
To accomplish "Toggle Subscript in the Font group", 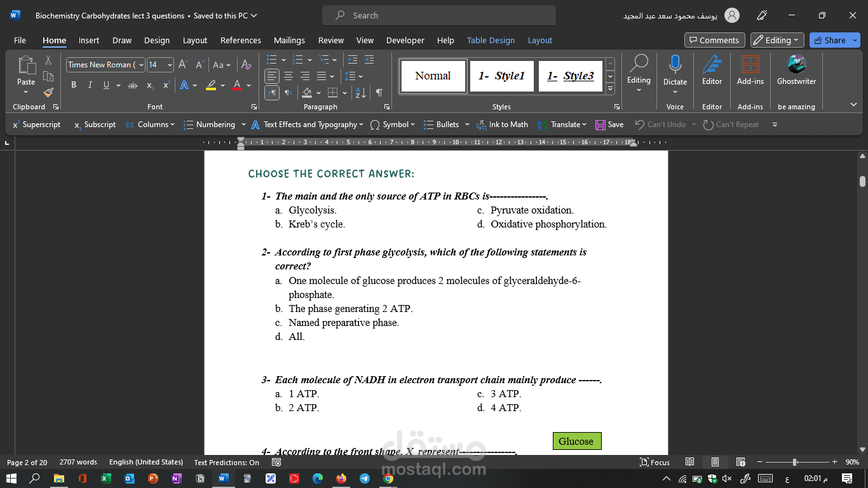I will click(x=150, y=85).
